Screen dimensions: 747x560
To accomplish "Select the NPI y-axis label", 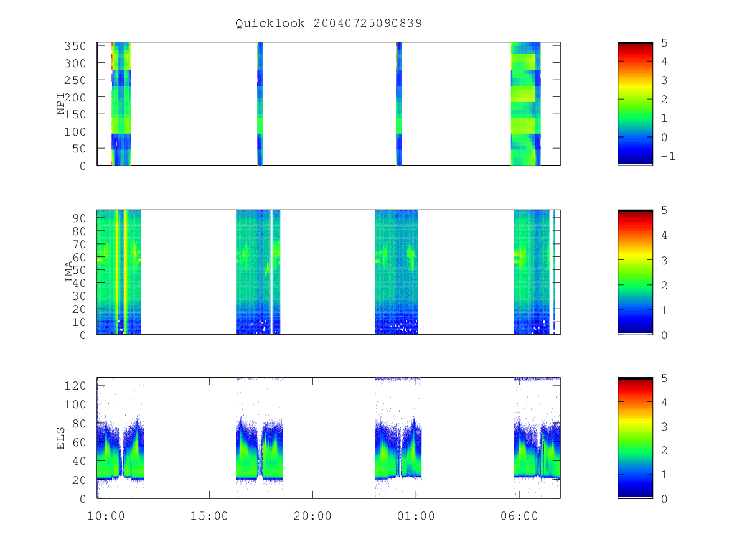I will 62,104.
